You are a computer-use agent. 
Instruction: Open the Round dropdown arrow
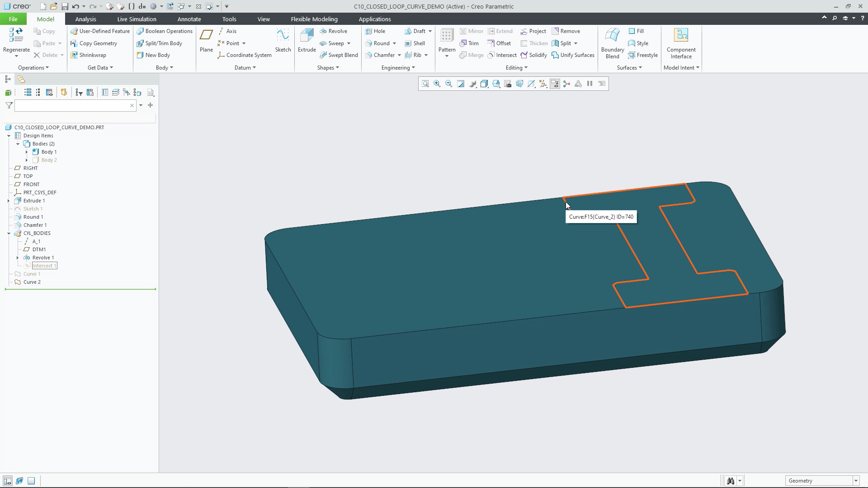point(394,43)
